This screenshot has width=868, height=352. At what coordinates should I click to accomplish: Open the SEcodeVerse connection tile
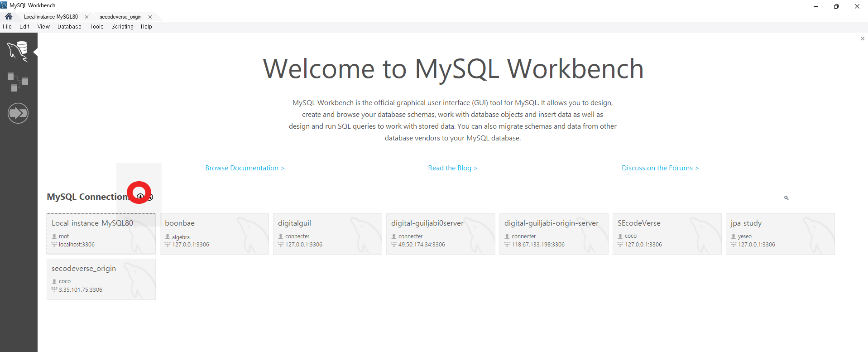(667, 234)
